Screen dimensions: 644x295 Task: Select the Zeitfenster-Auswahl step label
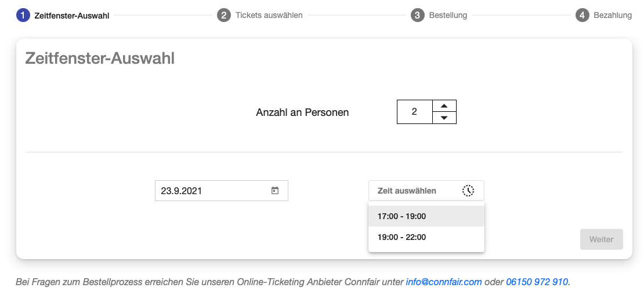[72, 16]
